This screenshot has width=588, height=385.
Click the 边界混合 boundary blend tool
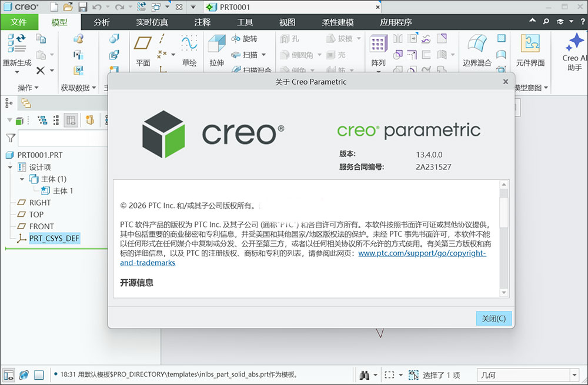(x=477, y=51)
